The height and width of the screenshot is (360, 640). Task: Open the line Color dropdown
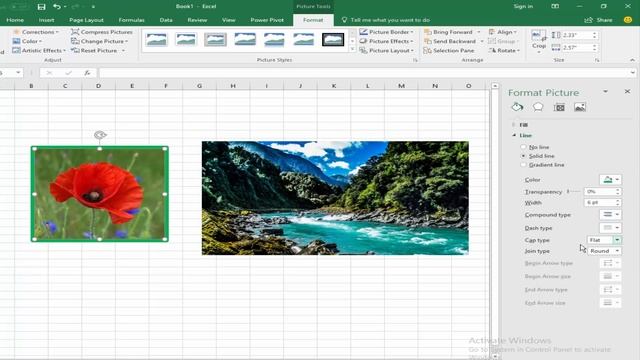610,180
